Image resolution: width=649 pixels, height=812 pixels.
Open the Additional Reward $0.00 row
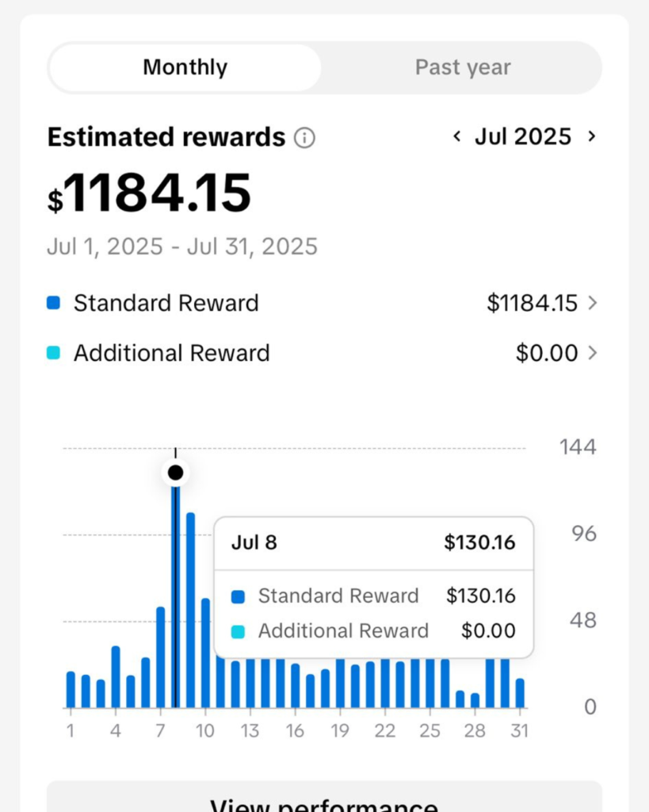[317, 353]
